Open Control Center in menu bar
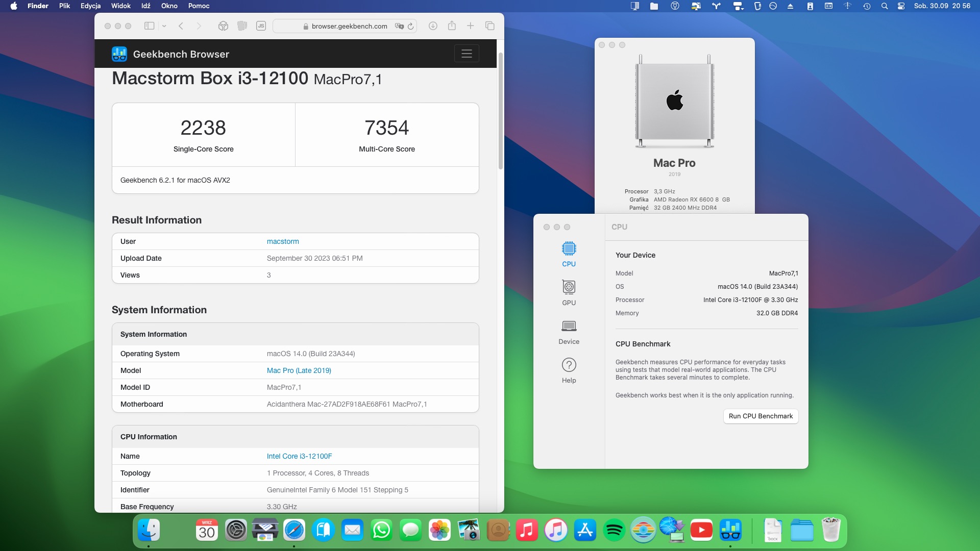The width and height of the screenshot is (980, 551). (901, 6)
